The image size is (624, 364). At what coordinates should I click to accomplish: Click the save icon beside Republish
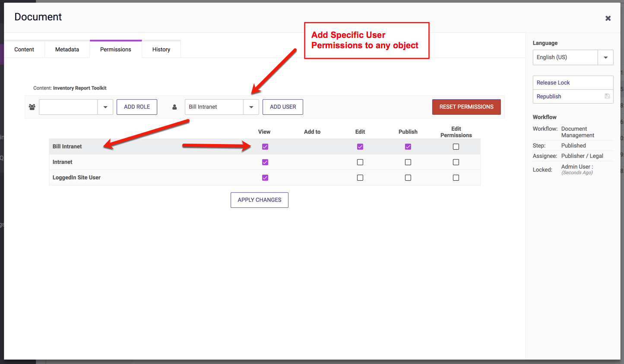pyautogui.click(x=607, y=96)
